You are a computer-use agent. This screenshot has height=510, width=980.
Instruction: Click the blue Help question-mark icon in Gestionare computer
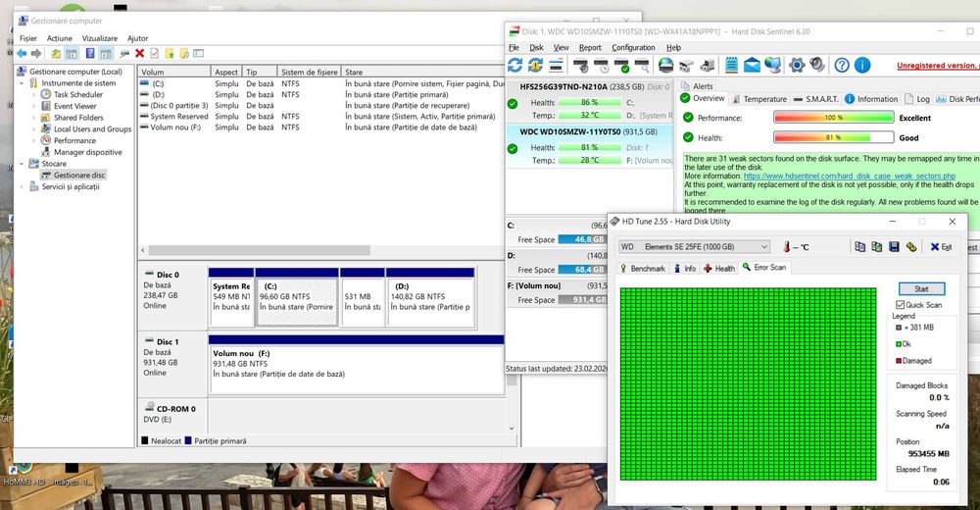tap(90, 54)
